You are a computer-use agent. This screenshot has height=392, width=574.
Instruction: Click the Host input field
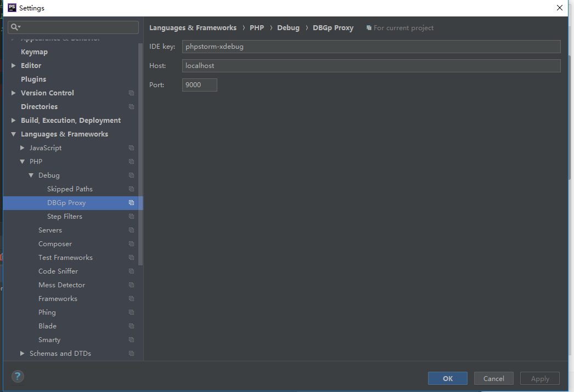371,66
